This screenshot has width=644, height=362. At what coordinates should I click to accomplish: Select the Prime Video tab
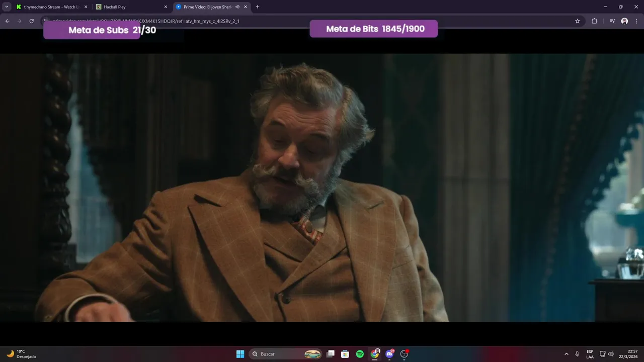coord(211,7)
